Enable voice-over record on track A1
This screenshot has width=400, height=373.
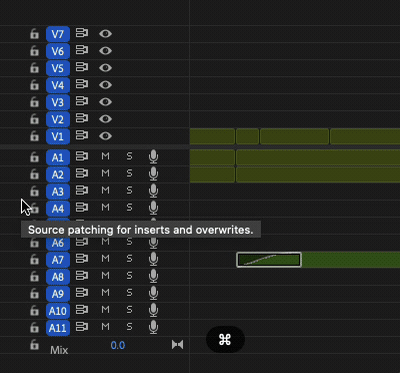pos(153,157)
